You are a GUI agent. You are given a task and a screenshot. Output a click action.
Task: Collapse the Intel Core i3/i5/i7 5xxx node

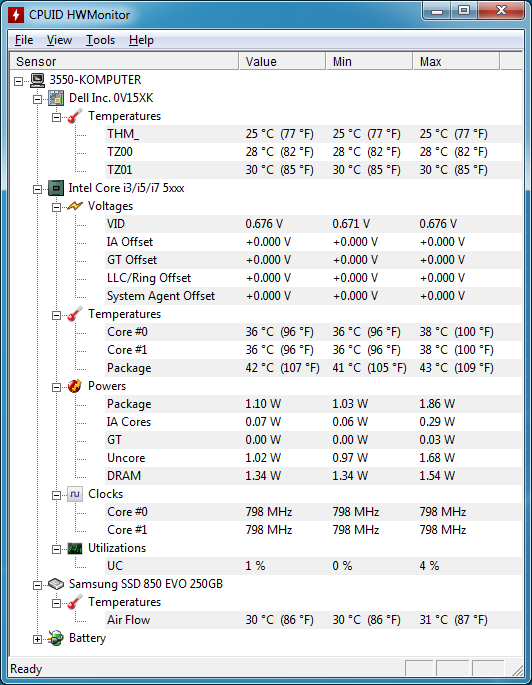[38, 189]
